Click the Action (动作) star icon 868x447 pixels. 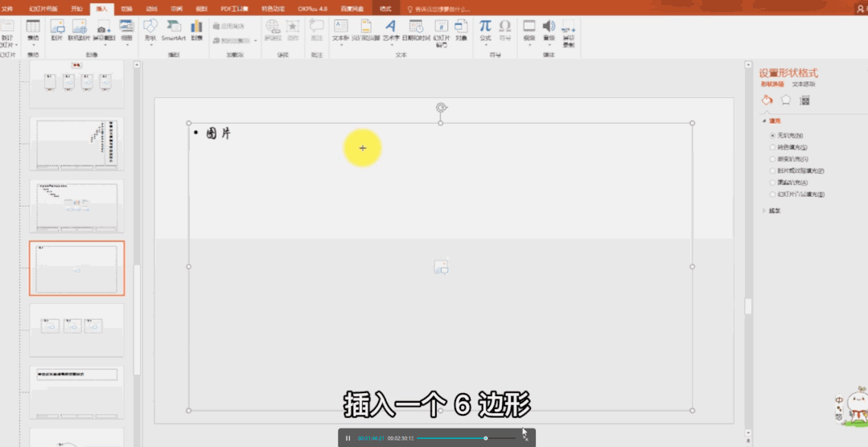pos(293,26)
